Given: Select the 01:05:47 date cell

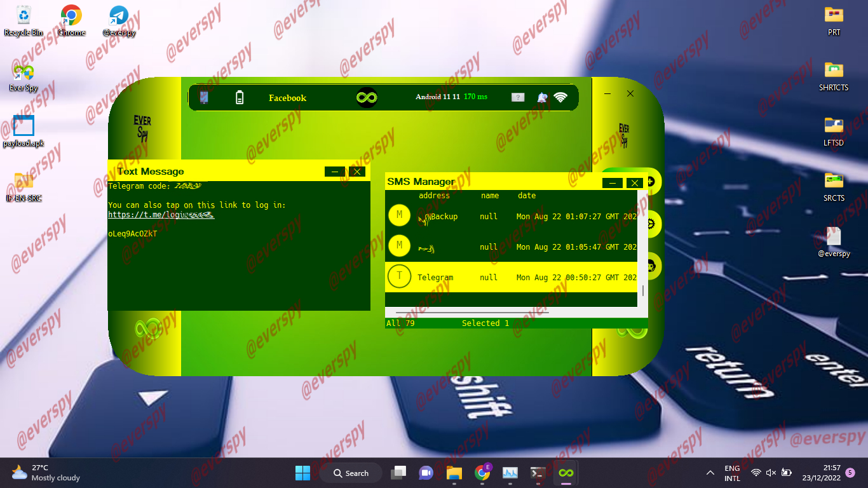Looking at the screenshot, I should pos(576,247).
